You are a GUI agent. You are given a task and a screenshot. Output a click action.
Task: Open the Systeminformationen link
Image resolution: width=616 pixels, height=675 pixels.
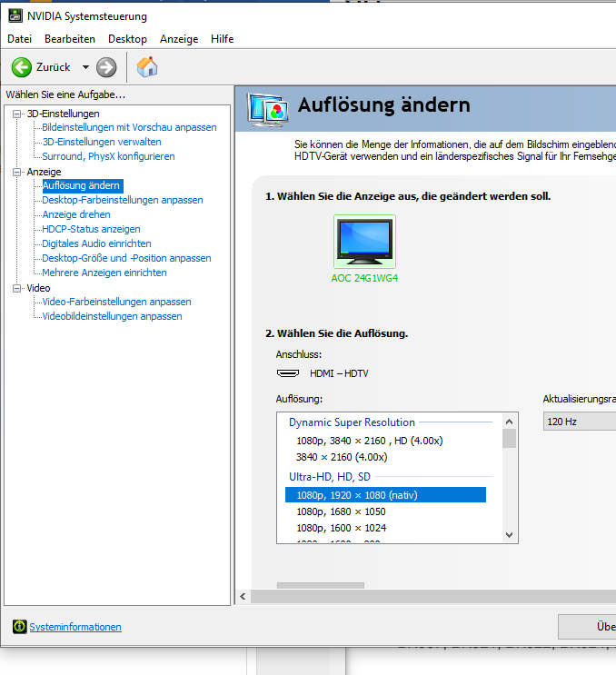[75, 627]
